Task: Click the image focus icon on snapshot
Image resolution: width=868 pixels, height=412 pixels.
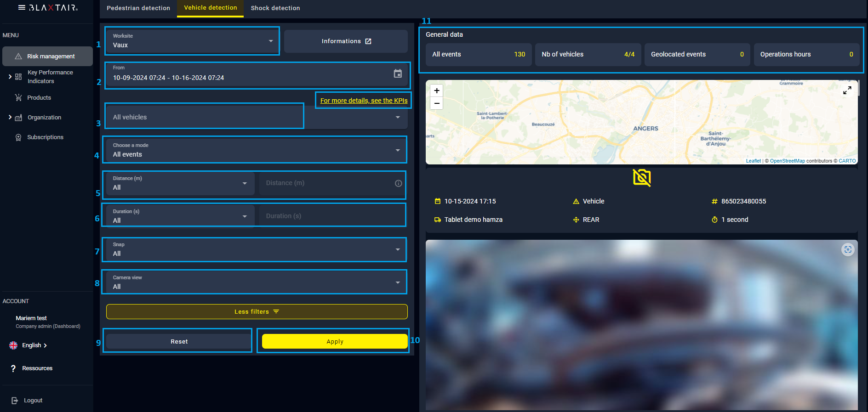Action: (x=848, y=249)
